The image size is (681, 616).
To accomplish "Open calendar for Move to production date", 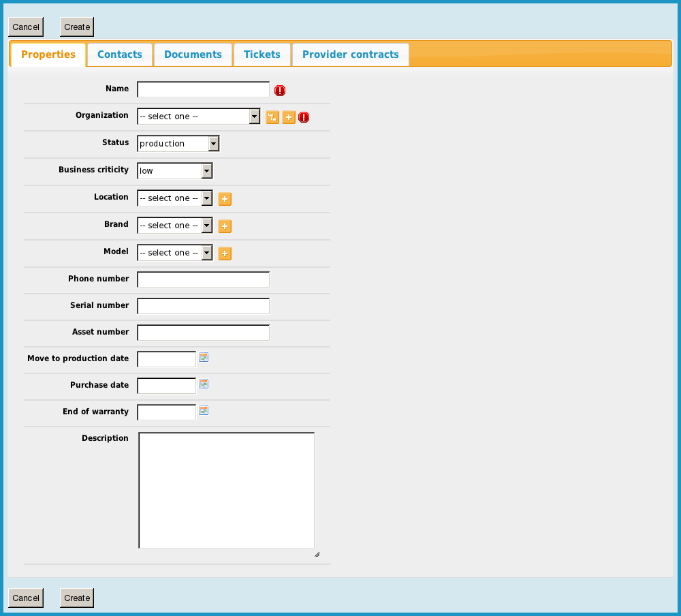I will [204, 357].
